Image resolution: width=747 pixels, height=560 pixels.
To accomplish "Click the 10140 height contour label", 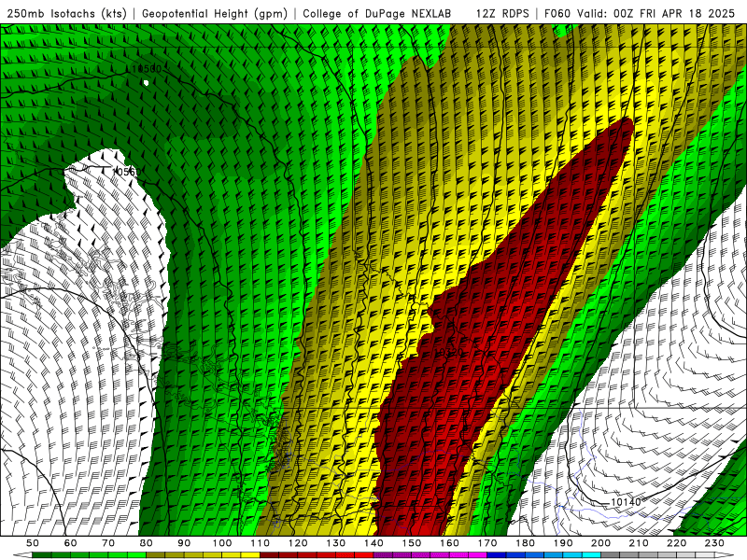I will click(626, 502).
